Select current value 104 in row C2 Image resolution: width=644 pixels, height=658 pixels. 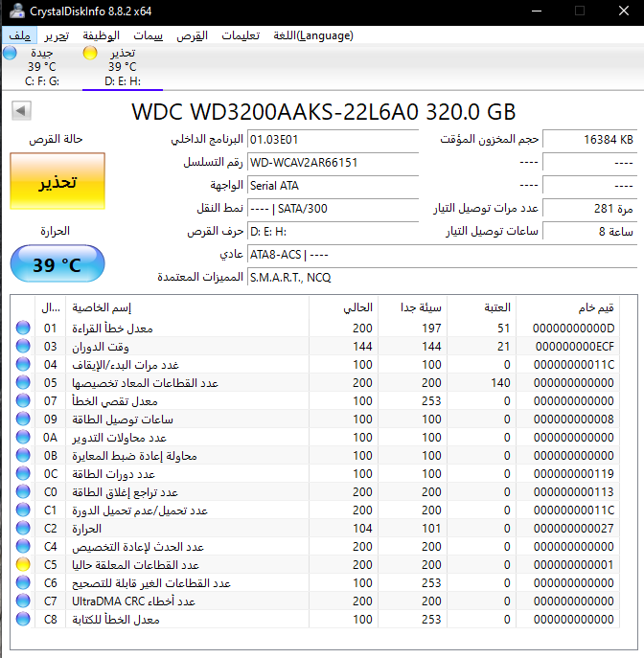(362, 529)
